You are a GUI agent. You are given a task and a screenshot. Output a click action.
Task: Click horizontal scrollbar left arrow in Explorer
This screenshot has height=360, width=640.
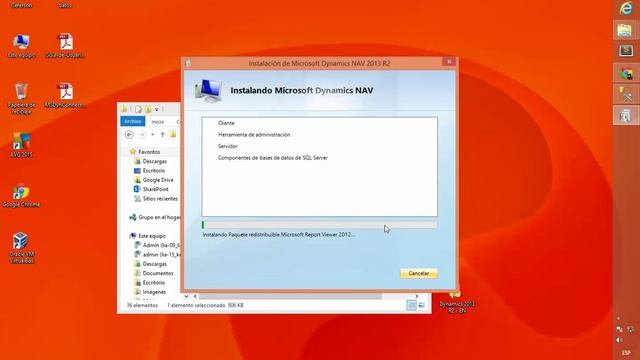tap(195, 296)
